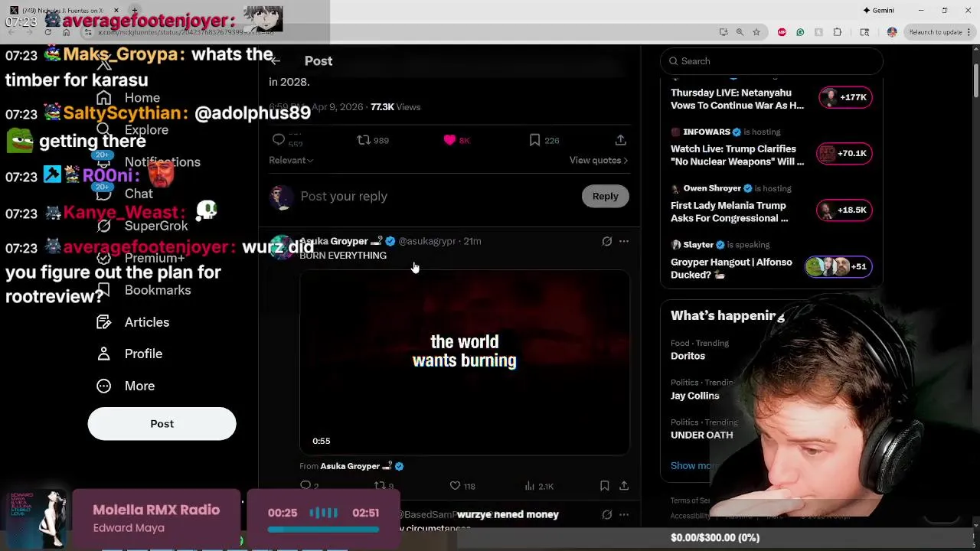Image resolution: width=980 pixels, height=551 pixels.
Task: Share Asuka Groyper's reply
Action: tap(624, 486)
